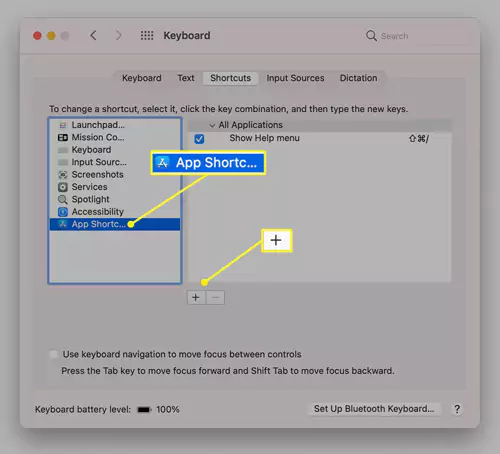Select the Shortcuts tab
The height and width of the screenshot is (454, 500).
[x=230, y=78]
